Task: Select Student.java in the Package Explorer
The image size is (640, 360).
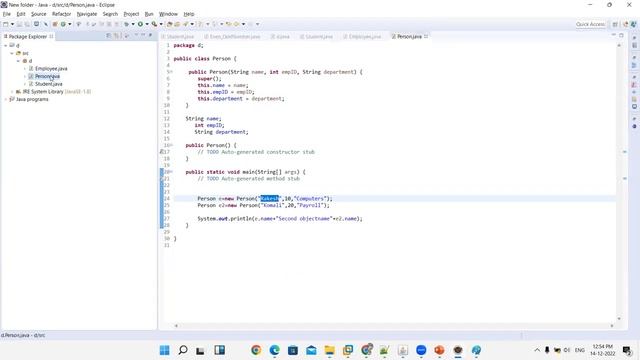Action: pyautogui.click(x=49, y=84)
